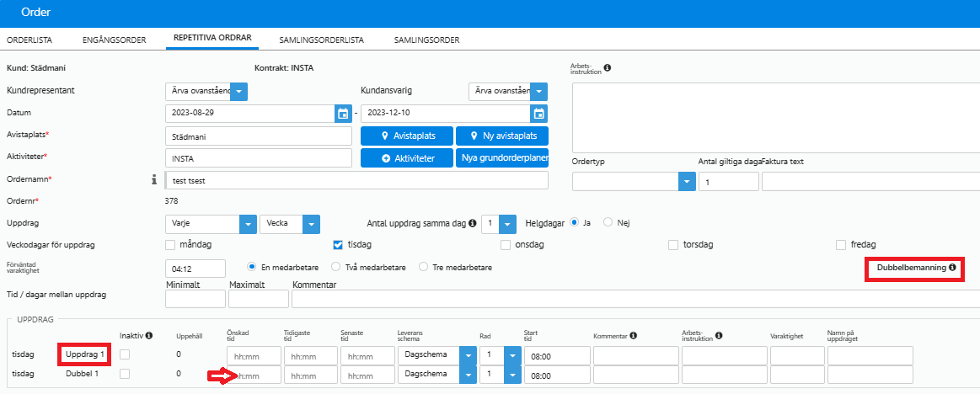Open the Ordertyp dropdown
The height and width of the screenshot is (394, 980).
point(687,182)
